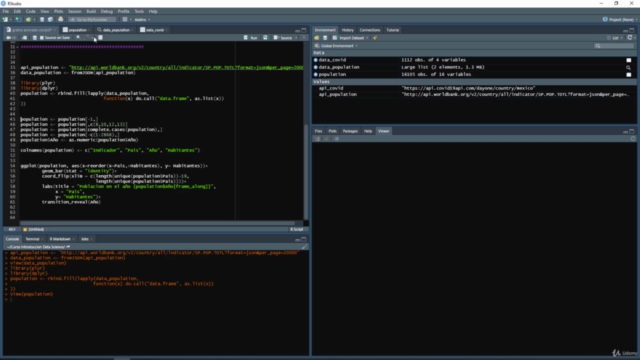The height and width of the screenshot is (360, 640).
Task: Expand the data_population object details
Action: pos(316,67)
